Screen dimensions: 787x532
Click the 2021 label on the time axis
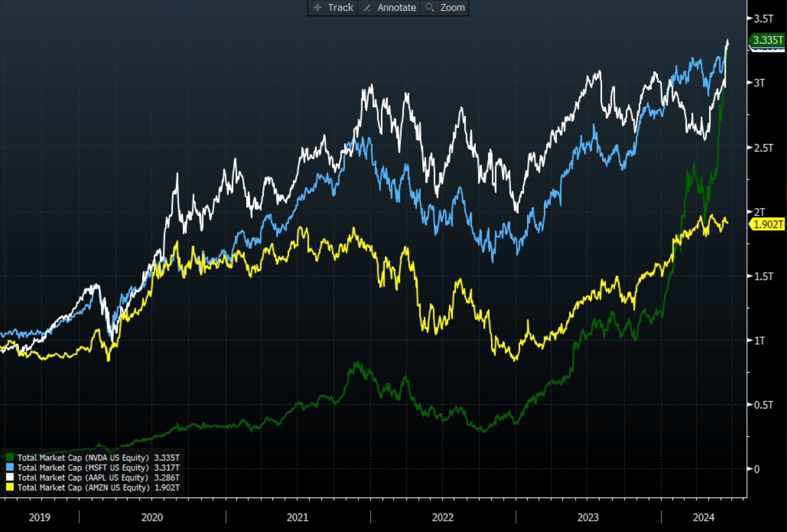pyautogui.click(x=297, y=517)
